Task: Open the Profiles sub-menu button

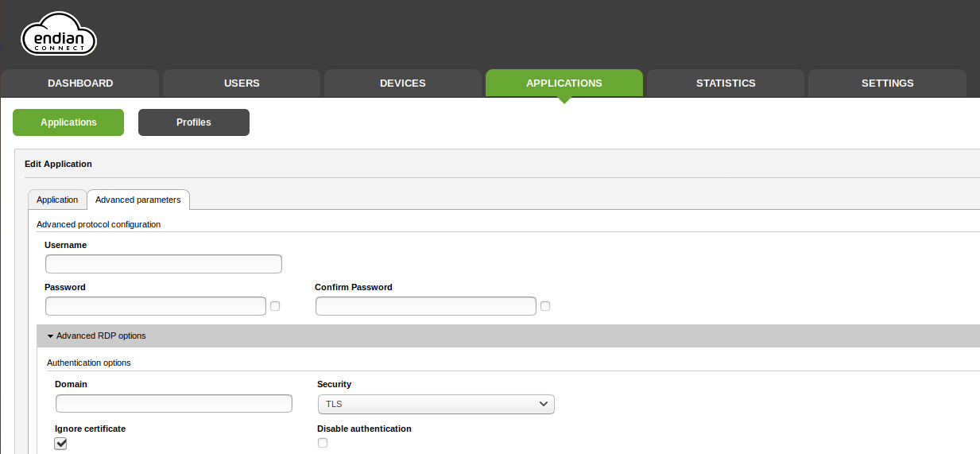Action: pos(194,122)
